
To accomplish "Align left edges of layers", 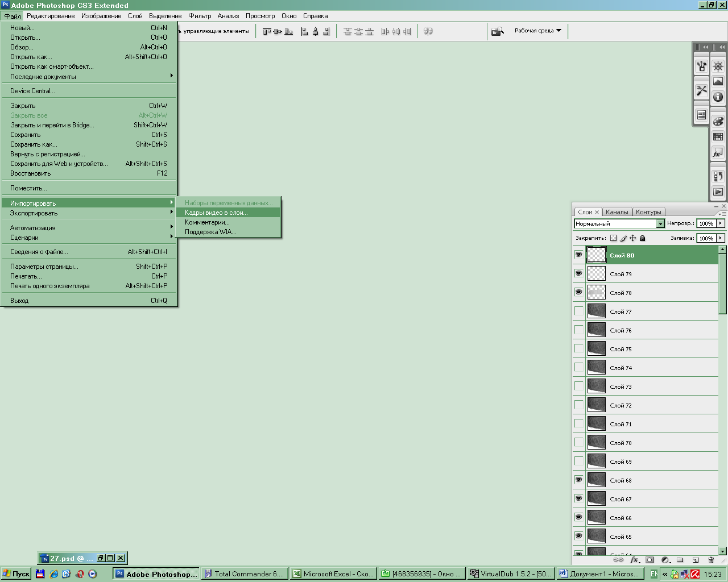I will [x=304, y=31].
